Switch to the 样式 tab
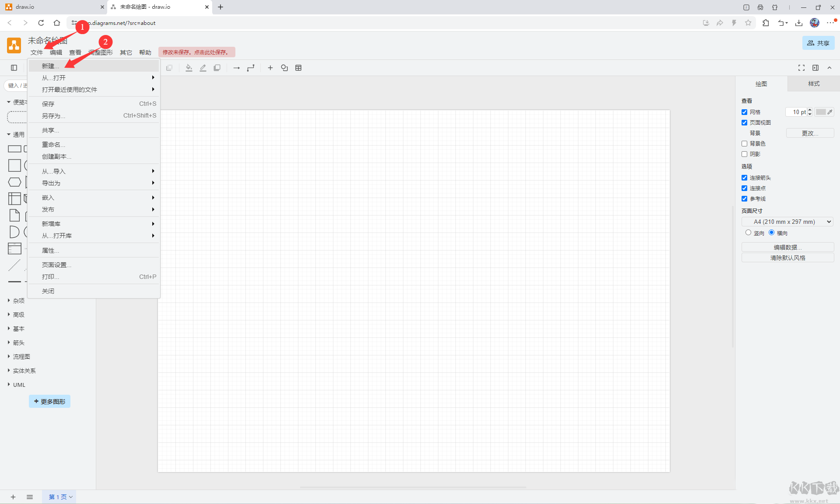The height and width of the screenshot is (504, 840). [813, 83]
